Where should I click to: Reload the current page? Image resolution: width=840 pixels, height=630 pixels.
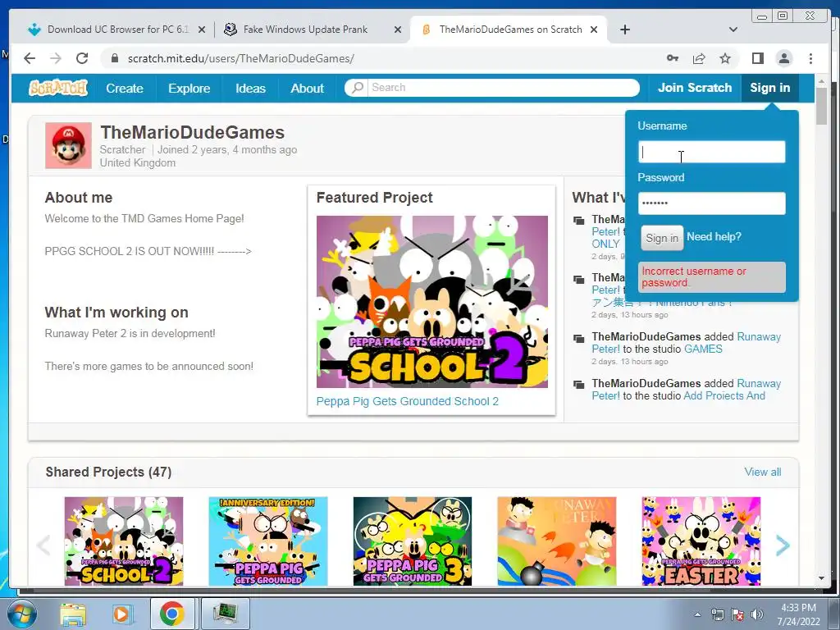[x=82, y=58]
